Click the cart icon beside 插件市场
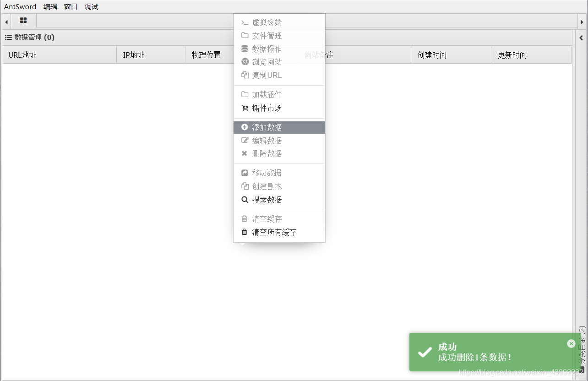This screenshot has height=381, width=588. (245, 109)
